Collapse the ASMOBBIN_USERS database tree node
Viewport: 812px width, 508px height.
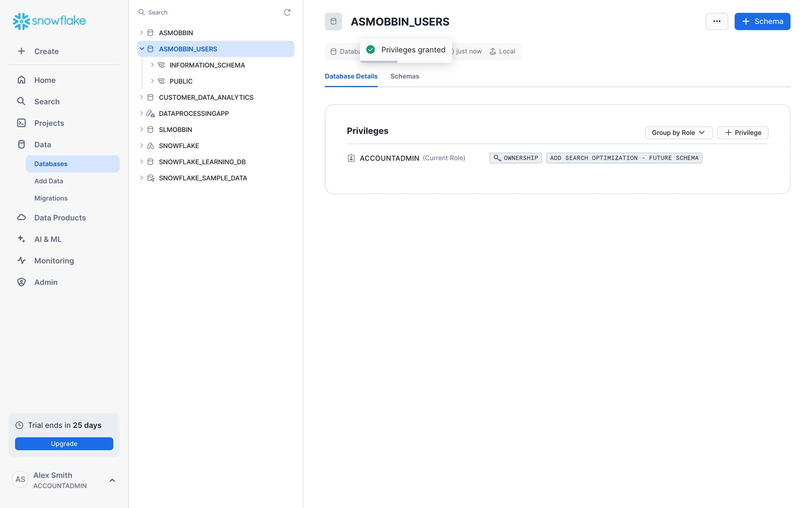[142, 49]
